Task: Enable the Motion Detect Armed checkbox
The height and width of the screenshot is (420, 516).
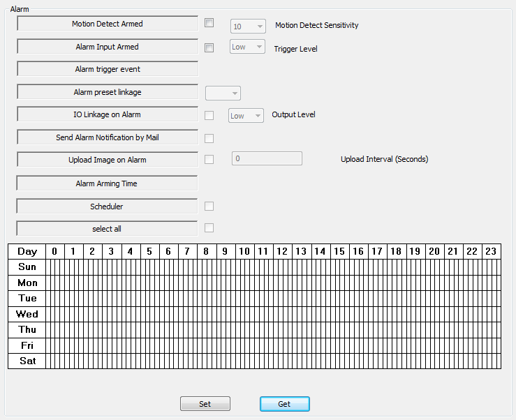Action: (209, 23)
